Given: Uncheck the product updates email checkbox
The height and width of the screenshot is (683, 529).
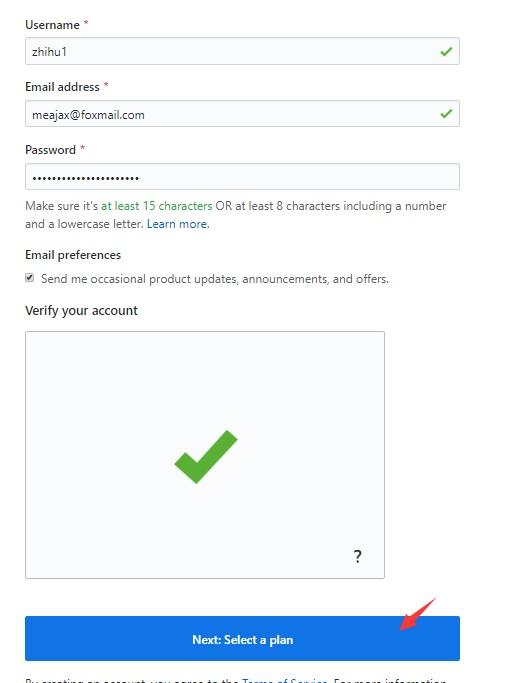Looking at the screenshot, I should pyautogui.click(x=30, y=278).
